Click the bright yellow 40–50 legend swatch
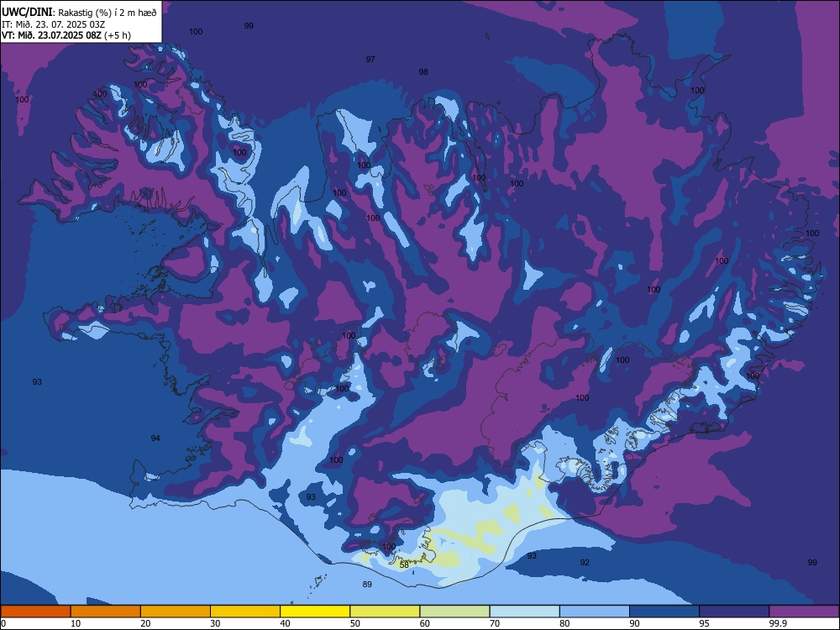Screen dimensions: 840x630 (x=315, y=612)
